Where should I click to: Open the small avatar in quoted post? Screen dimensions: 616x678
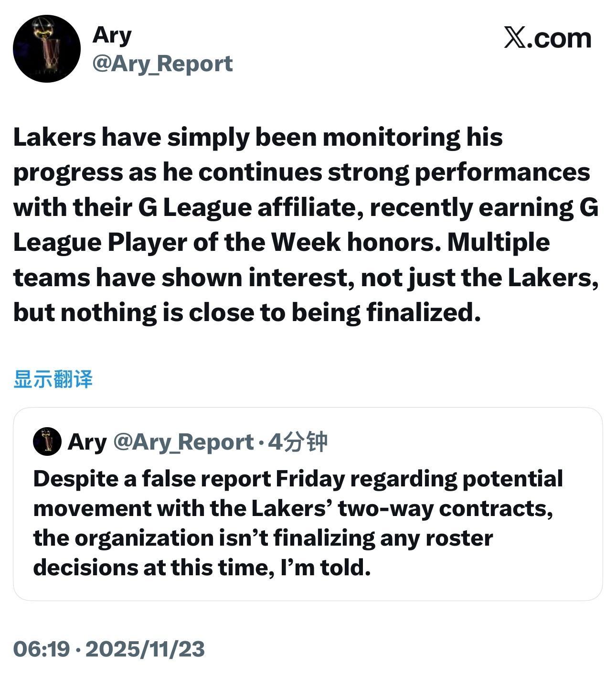pos(47,441)
